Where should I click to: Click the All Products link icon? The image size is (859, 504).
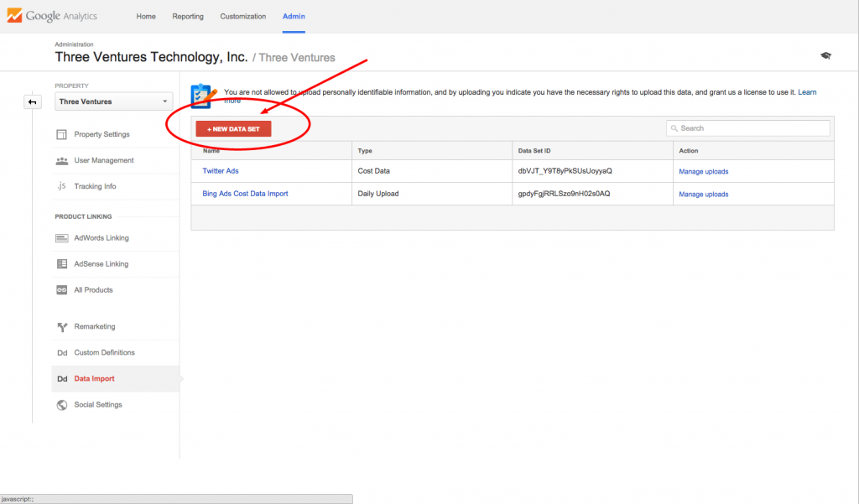click(62, 290)
